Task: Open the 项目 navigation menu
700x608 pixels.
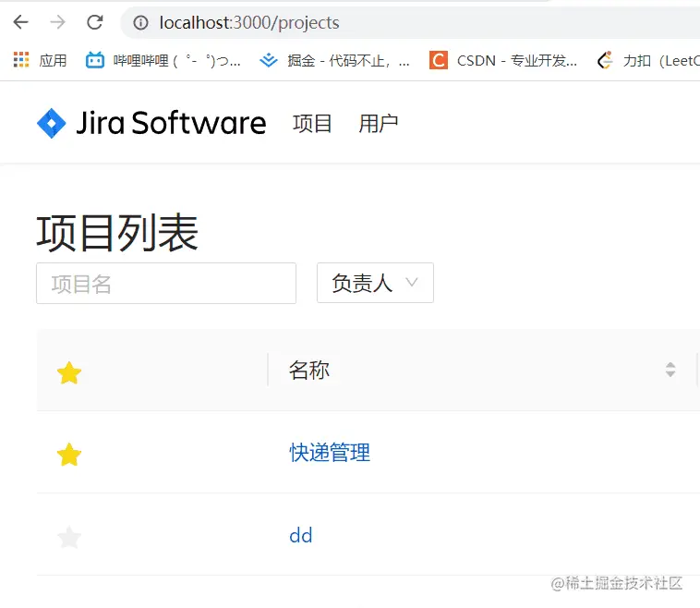Action: coord(312,123)
